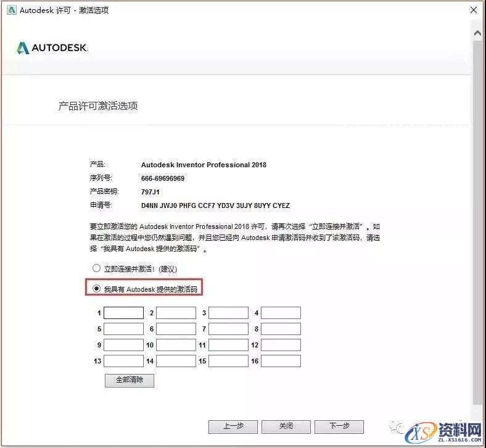Click activation code field 12
Viewport: 486px width, 448px height.
click(281, 345)
